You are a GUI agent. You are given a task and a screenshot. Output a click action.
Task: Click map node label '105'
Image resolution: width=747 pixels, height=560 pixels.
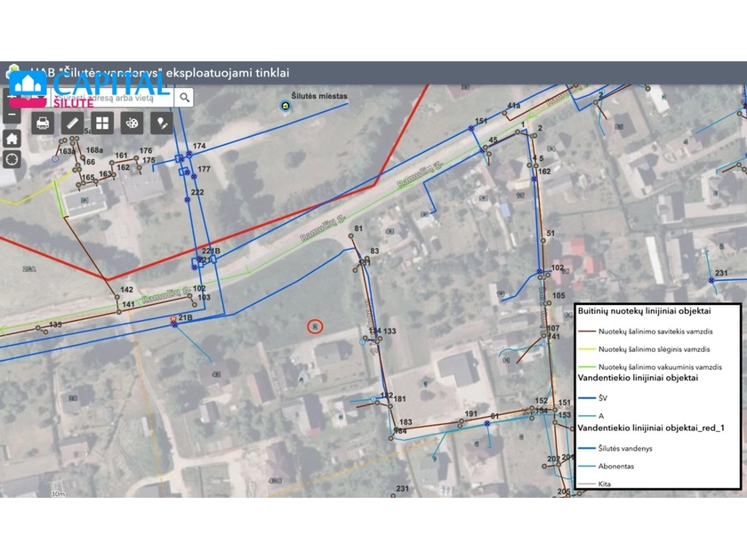(558, 296)
